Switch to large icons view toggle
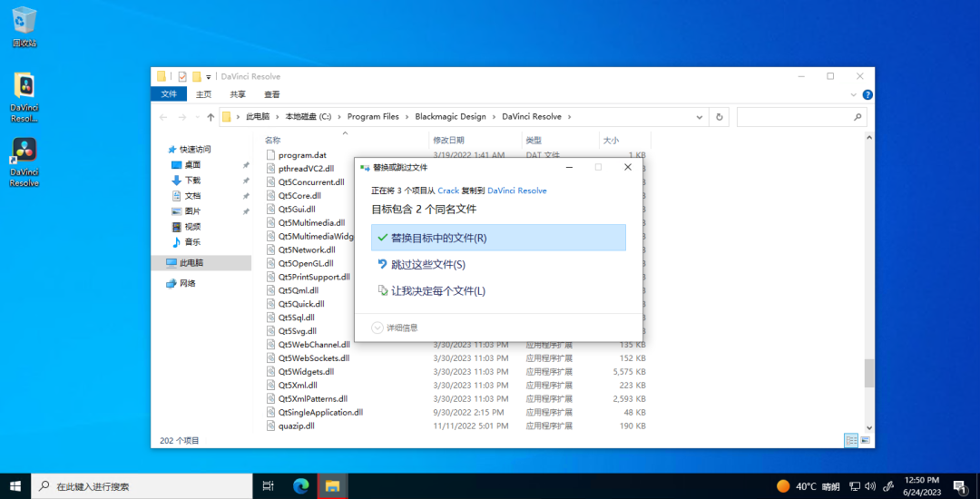Screen dimensions: 980x499 pos(865,440)
